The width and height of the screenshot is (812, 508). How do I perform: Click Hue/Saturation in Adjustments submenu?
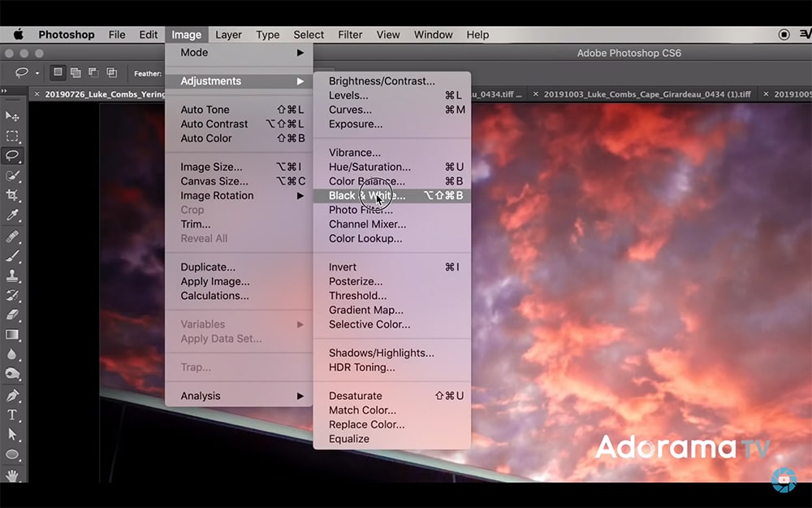[x=369, y=167]
